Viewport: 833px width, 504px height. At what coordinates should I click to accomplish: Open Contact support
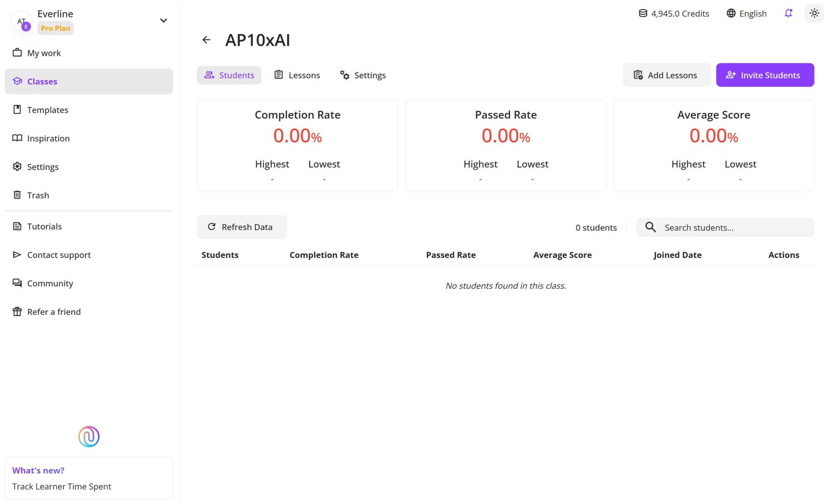[x=59, y=254]
